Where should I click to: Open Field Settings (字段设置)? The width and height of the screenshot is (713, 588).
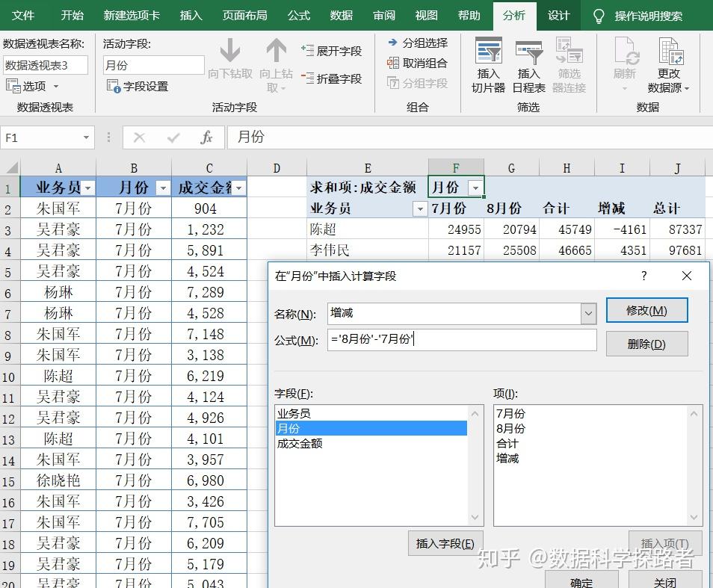click(x=138, y=86)
